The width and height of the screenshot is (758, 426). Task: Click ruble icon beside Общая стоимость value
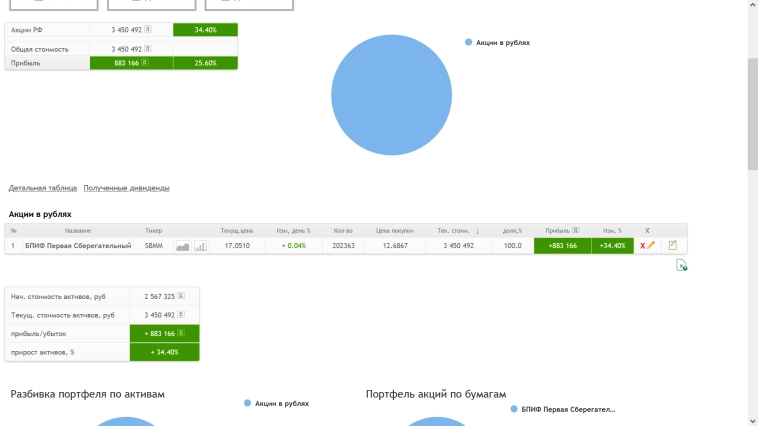(x=148, y=48)
